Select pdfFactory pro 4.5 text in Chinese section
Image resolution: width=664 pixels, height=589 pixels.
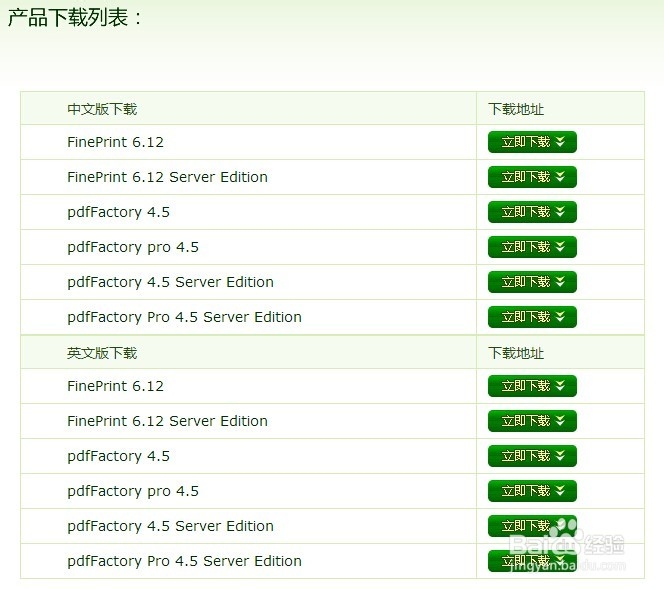[133, 247]
